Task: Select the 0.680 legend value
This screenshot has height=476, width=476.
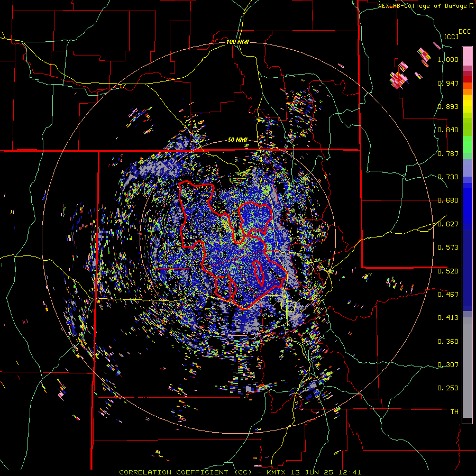Action: (448, 200)
